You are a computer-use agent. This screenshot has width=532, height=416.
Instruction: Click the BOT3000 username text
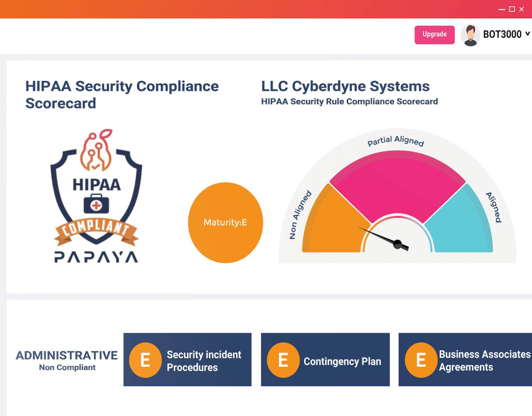pos(502,34)
